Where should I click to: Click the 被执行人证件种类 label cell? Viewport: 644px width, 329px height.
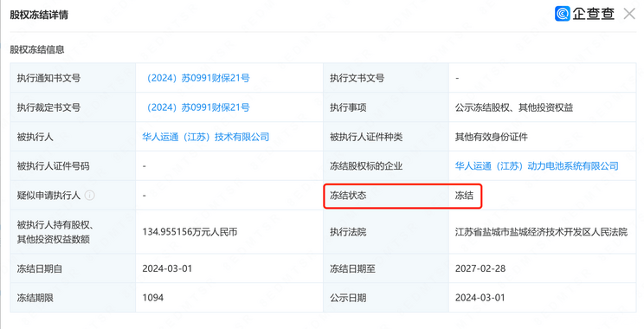click(x=386, y=137)
